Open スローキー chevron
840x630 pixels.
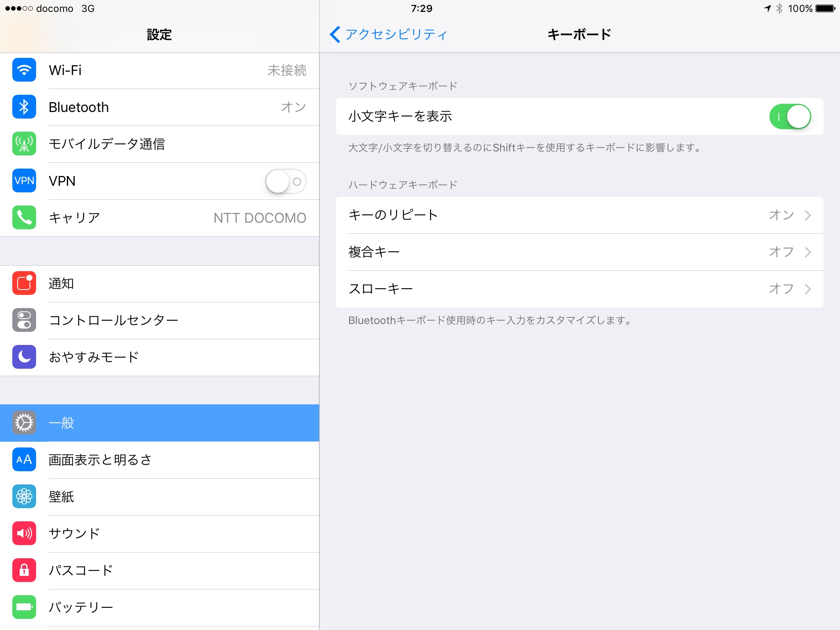(808, 289)
